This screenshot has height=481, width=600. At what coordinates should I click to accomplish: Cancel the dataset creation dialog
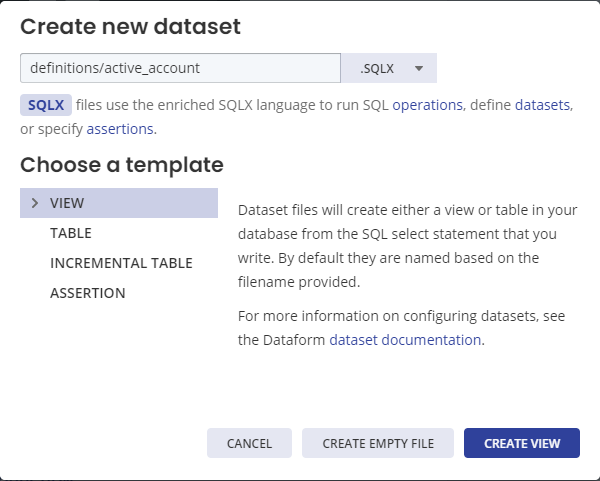[x=249, y=443]
